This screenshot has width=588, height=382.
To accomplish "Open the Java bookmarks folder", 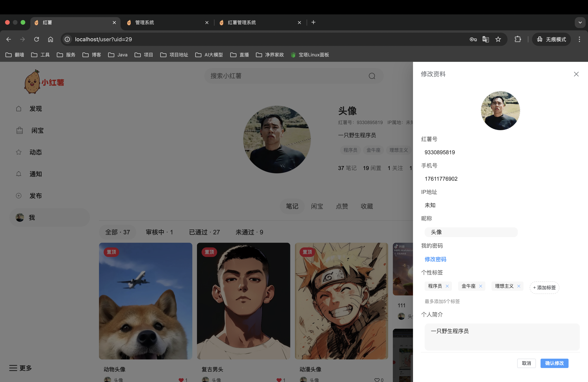I will [118, 55].
